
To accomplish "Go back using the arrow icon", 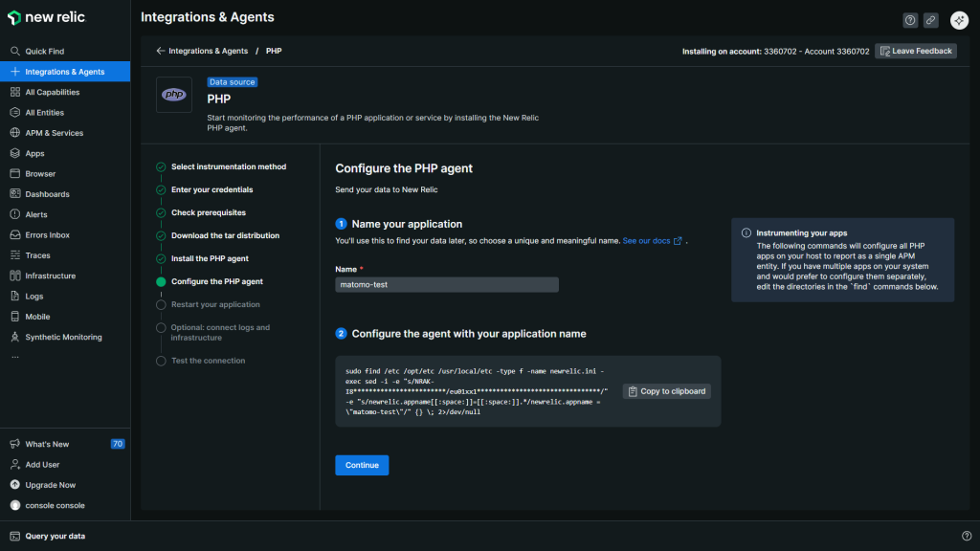I will tap(160, 51).
